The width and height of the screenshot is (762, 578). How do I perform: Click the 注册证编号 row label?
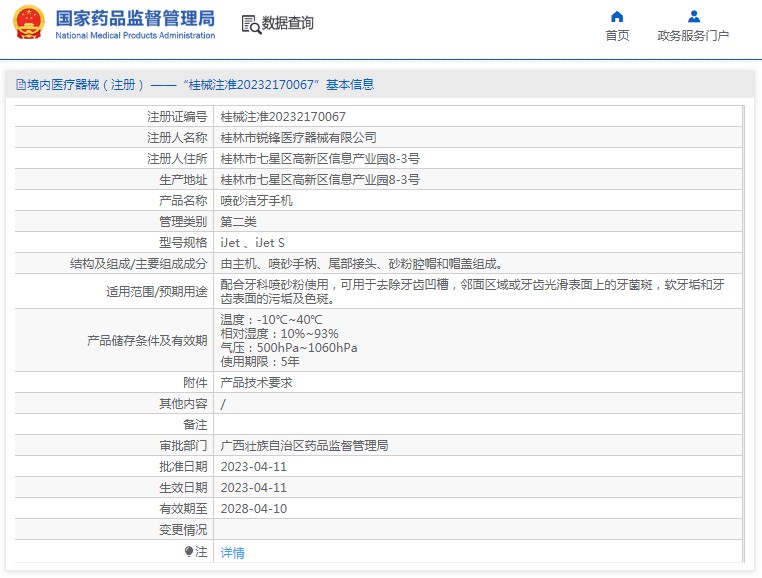pos(177,117)
